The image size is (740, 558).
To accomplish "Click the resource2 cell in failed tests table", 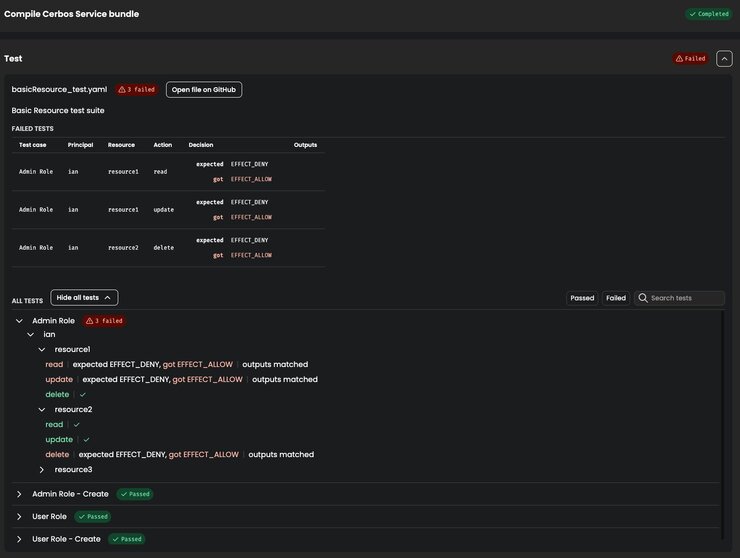I will (123, 248).
